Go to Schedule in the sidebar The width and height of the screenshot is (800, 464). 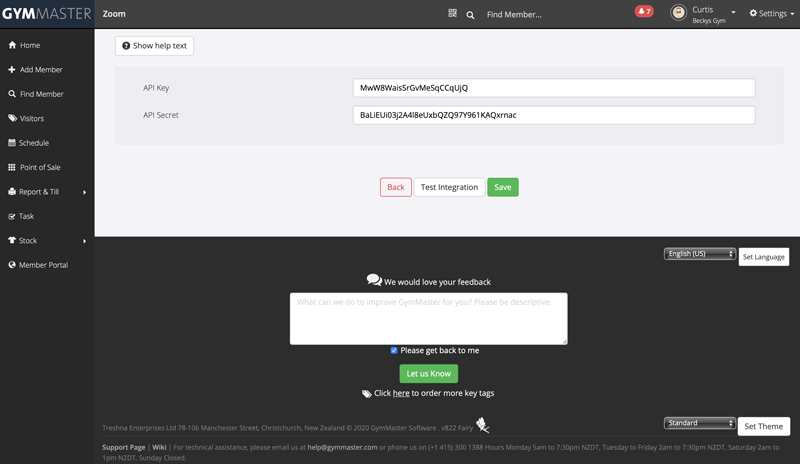(34, 143)
